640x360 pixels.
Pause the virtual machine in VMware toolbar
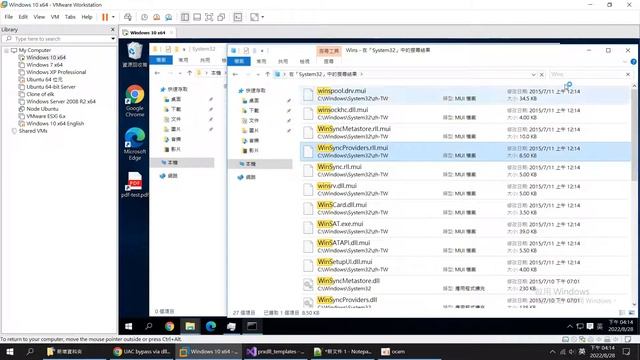click(x=105, y=17)
